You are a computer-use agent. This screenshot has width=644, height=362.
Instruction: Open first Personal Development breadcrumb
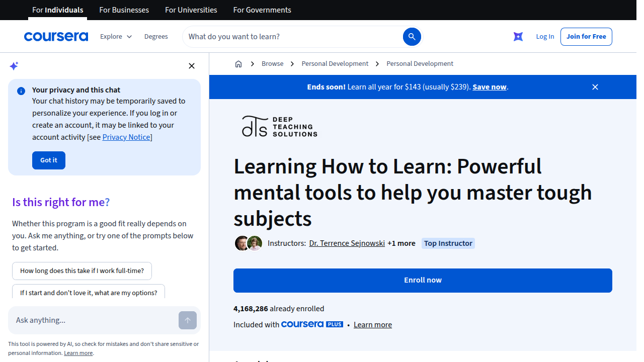point(335,64)
